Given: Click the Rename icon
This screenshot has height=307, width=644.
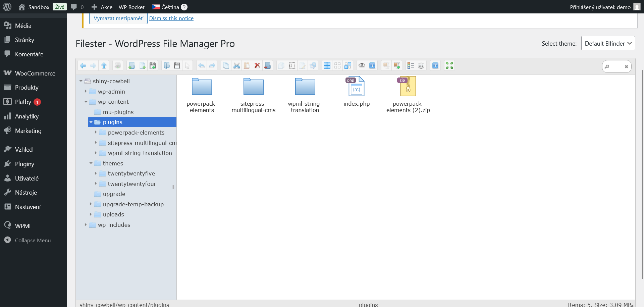Looking at the screenshot, I should click(292, 66).
